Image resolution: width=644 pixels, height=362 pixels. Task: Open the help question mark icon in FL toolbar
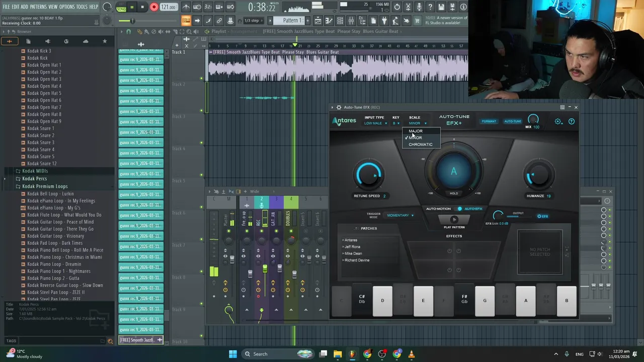[430, 7]
